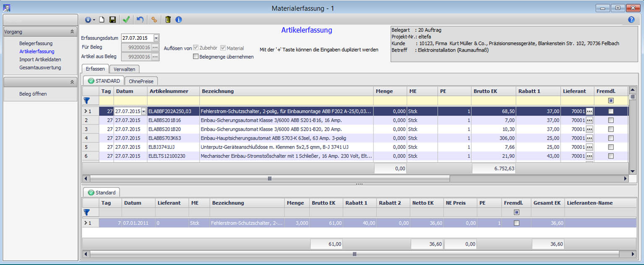Collapse the Vorgang panel section
Image resolution: width=644 pixels, height=265 pixels.
pyautogui.click(x=72, y=31)
